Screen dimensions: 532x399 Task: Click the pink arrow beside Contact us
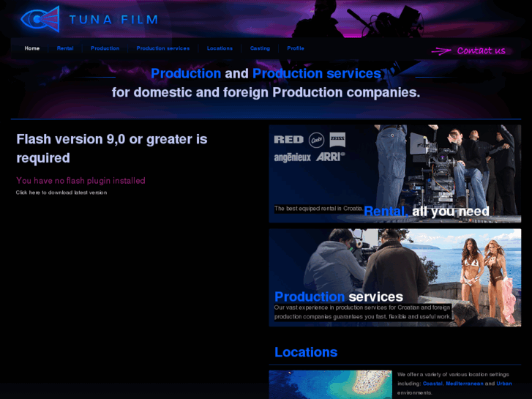(441, 51)
